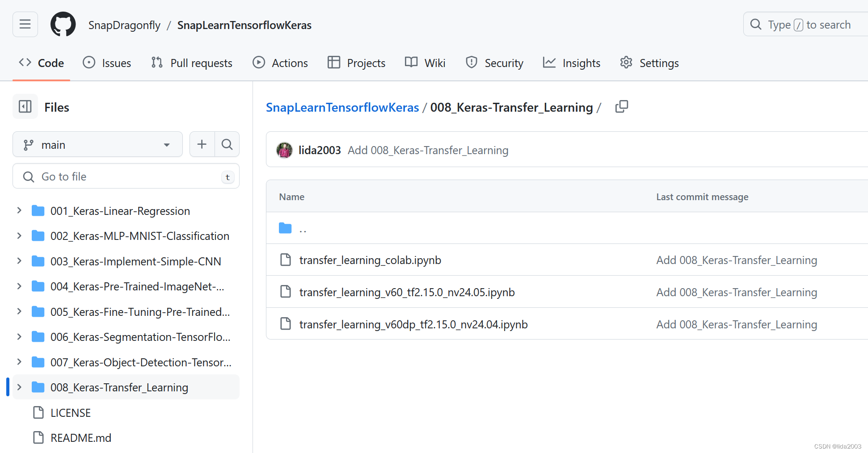The width and height of the screenshot is (868, 453).
Task: Expand the 008_Keras-Transfer_Learning folder chevron
Action: coord(19,387)
